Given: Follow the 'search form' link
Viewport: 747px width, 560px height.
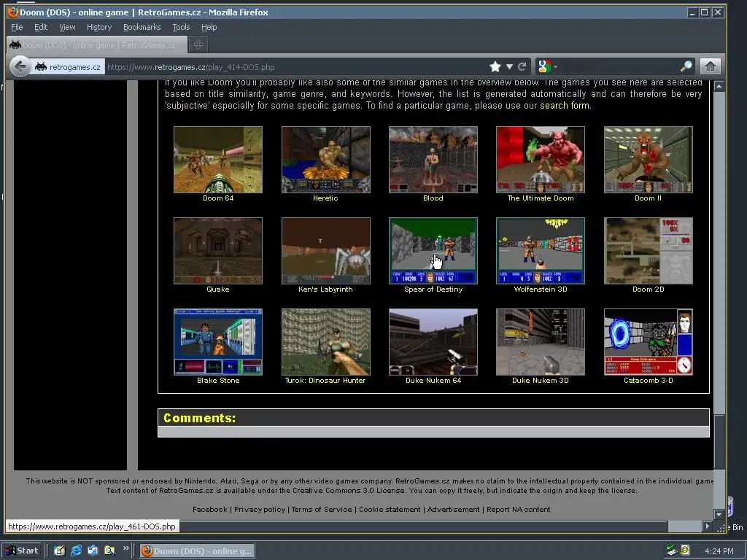Looking at the screenshot, I should click(565, 106).
